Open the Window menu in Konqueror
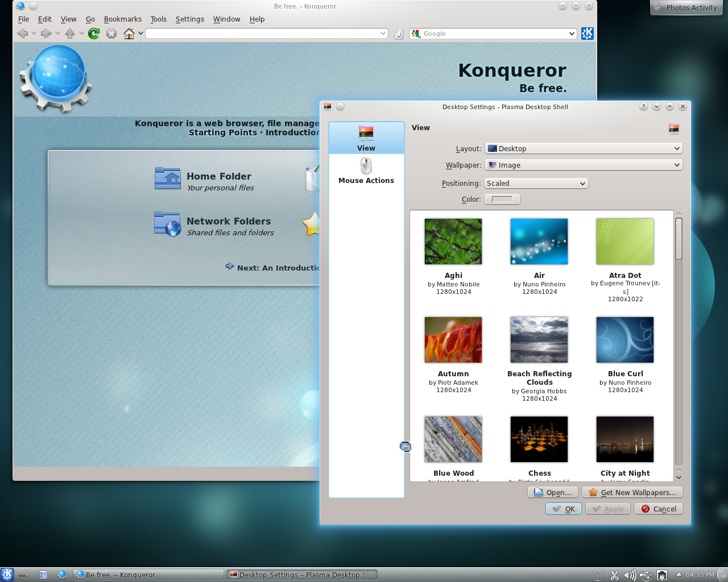 pyautogui.click(x=226, y=19)
